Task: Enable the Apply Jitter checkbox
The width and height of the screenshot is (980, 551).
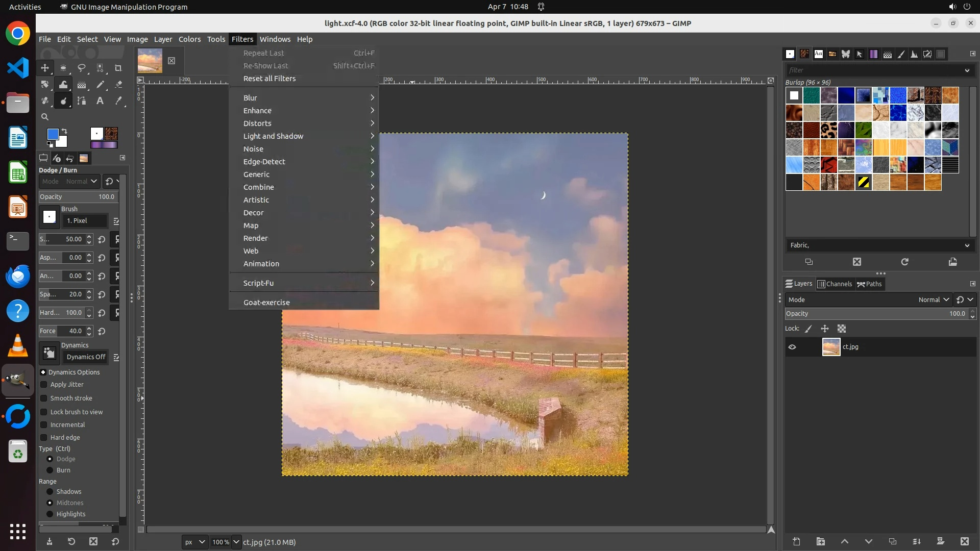Action: point(44,385)
